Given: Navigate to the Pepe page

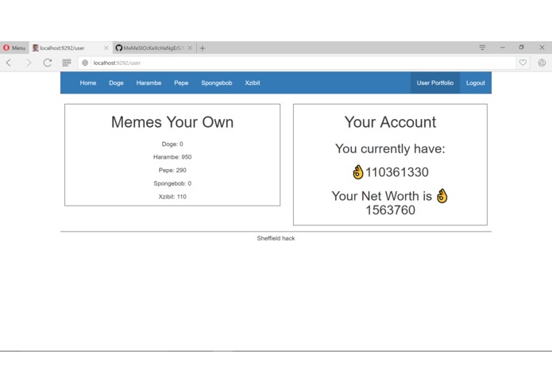Looking at the screenshot, I should (x=181, y=83).
